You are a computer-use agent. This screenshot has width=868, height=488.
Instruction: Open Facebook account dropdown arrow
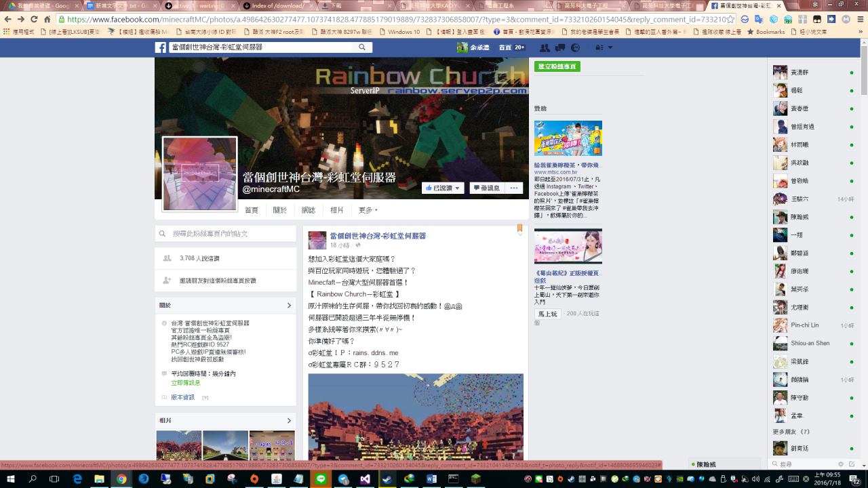coord(610,47)
